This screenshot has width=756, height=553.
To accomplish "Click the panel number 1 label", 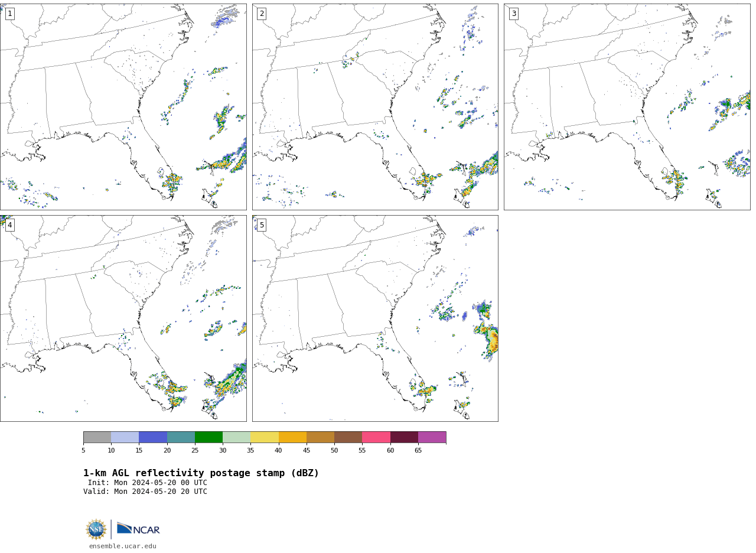I will pos(9,14).
